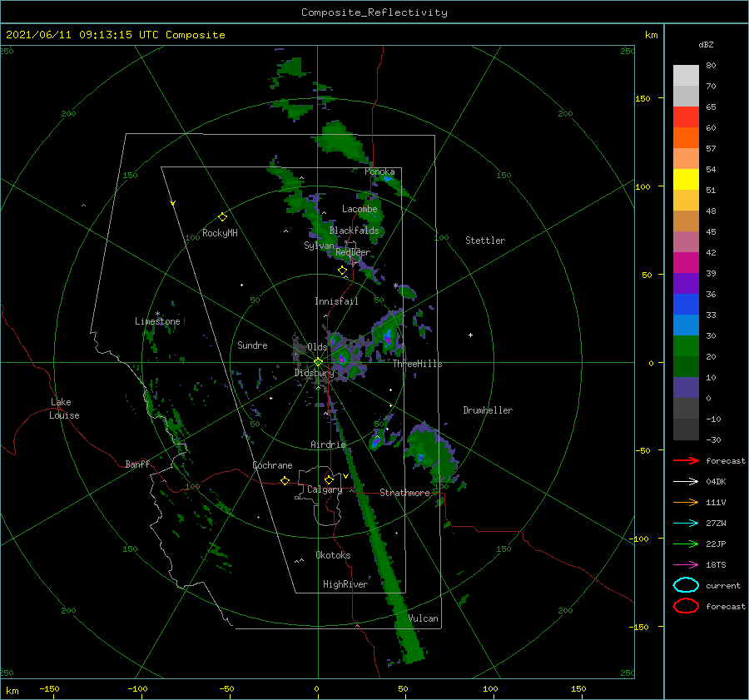Click the RockyMH label

coord(220,233)
